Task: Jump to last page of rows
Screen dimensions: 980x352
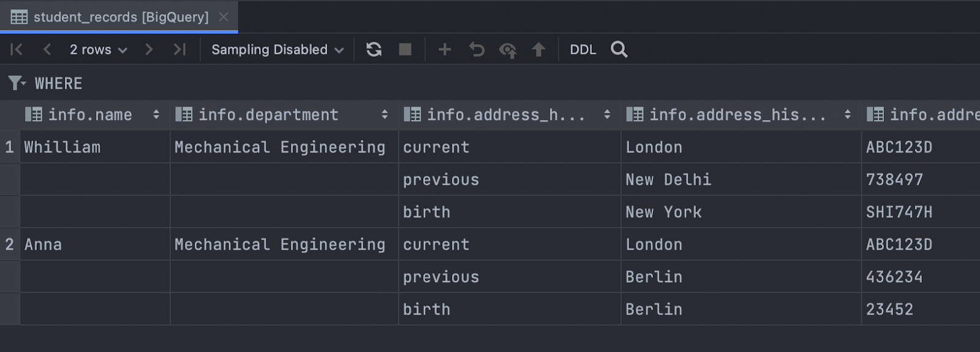Action: [179, 50]
